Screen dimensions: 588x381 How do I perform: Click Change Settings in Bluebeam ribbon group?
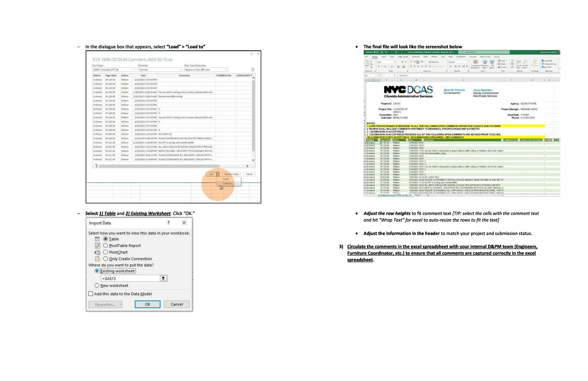(x=549, y=64)
